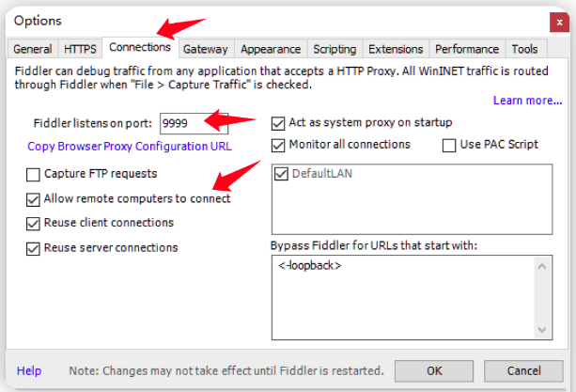Click Copy Browser Proxy Configuration URL link

[130, 147]
